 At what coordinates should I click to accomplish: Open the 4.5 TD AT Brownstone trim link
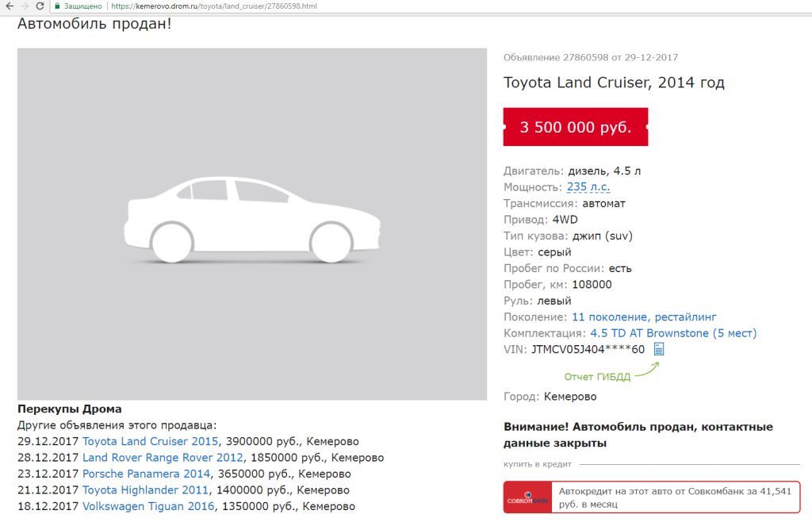point(673,333)
